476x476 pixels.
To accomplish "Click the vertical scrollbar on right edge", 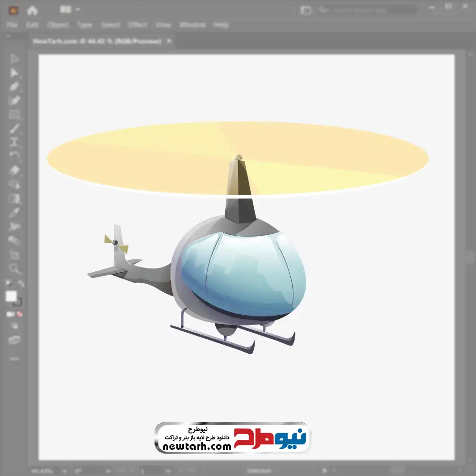I will [x=471, y=258].
